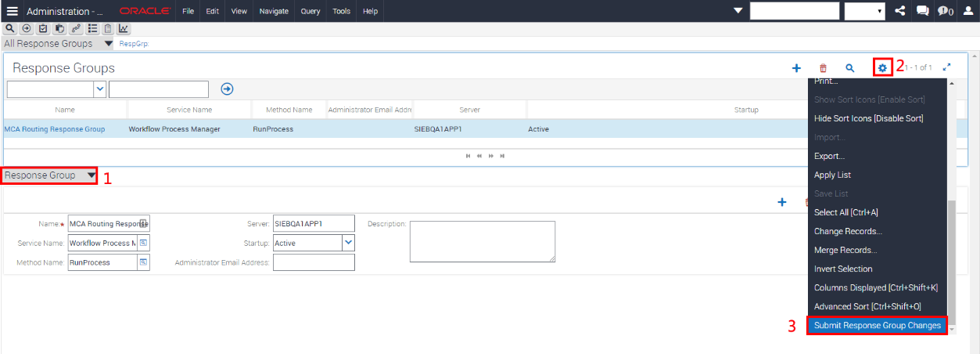Open query field selector dropdown
Screen dimensions: 980x354
point(100,89)
